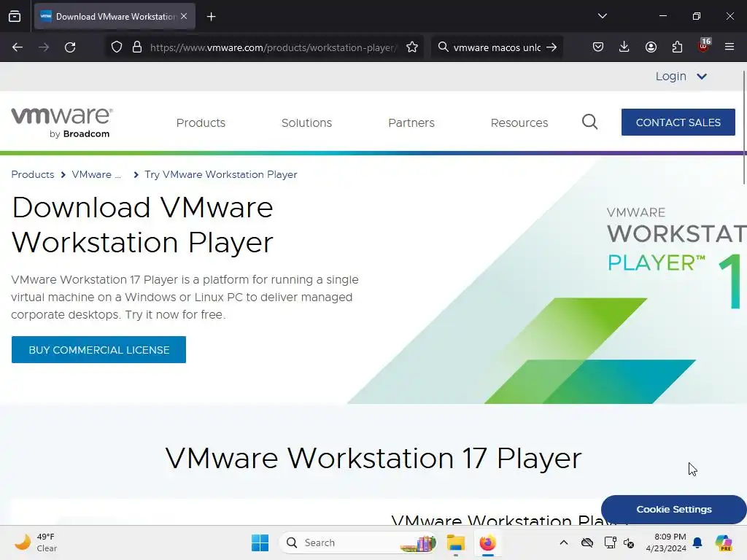Viewport: 747px width, 560px height.
Task: Click the page vertical scrollbar
Action: (744, 128)
